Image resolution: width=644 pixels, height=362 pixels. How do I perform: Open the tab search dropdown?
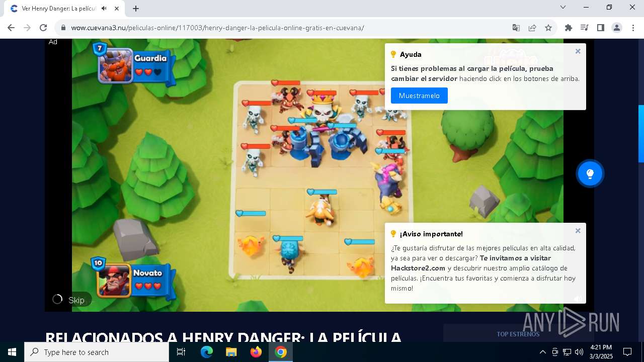coord(563,7)
